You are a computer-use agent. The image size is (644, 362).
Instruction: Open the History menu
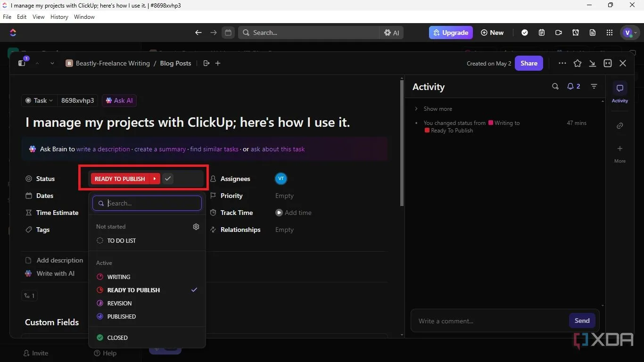pyautogui.click(x=59, y=17)
